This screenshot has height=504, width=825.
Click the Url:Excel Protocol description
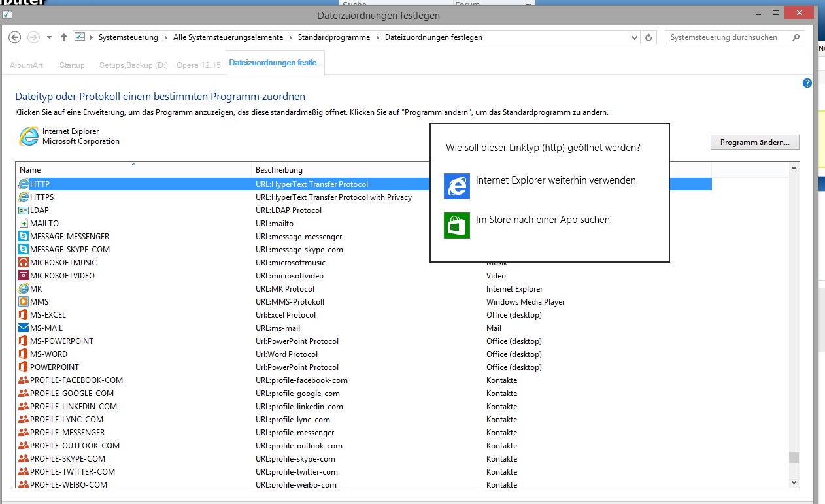[x=286, y=315]
